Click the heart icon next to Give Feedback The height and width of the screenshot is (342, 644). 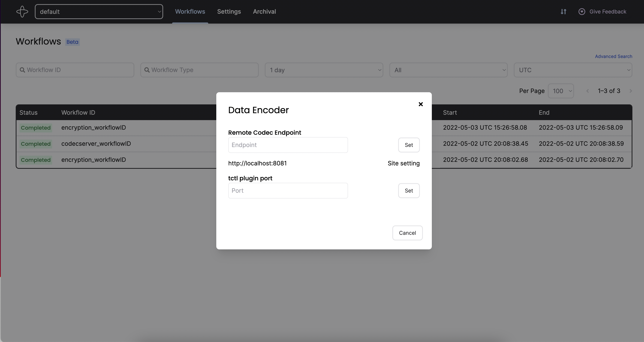582,11
